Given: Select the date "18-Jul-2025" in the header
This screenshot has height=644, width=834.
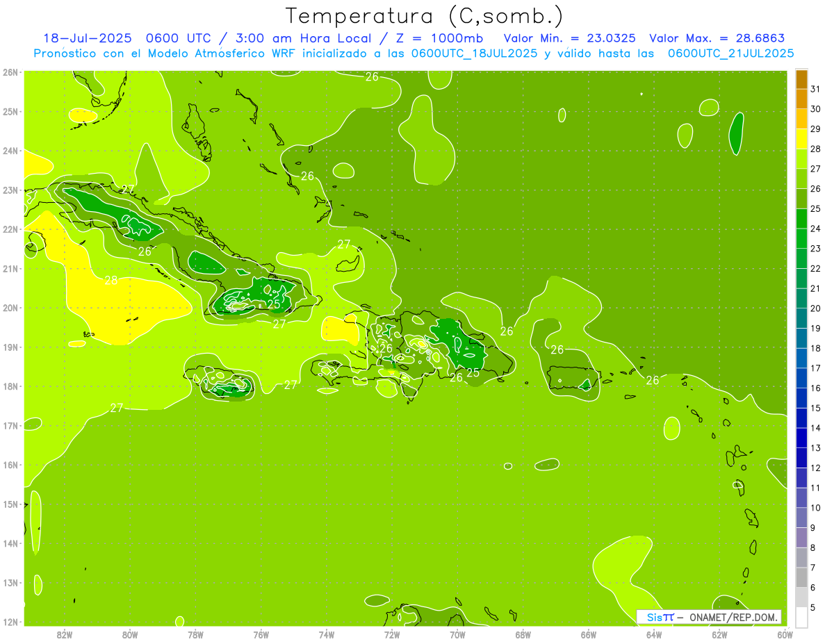Looking at the screenshot, I should [x=87, y=38].
